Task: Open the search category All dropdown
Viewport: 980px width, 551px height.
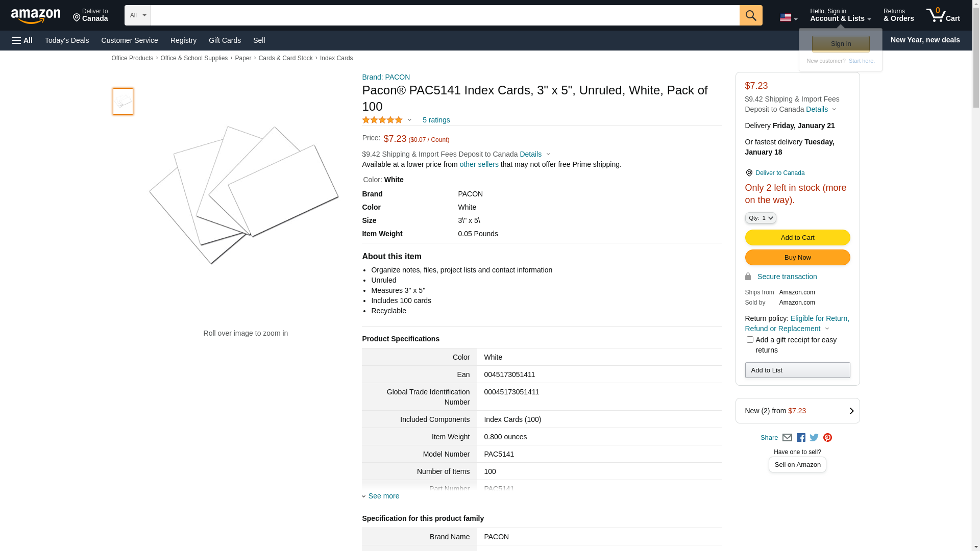Action: (137, 15)
